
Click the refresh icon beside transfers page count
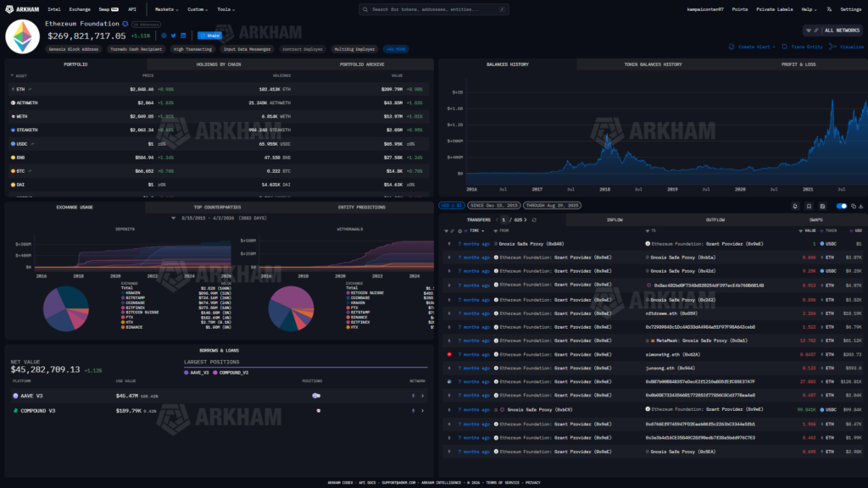pyautogui.click(x=534, y=219)
